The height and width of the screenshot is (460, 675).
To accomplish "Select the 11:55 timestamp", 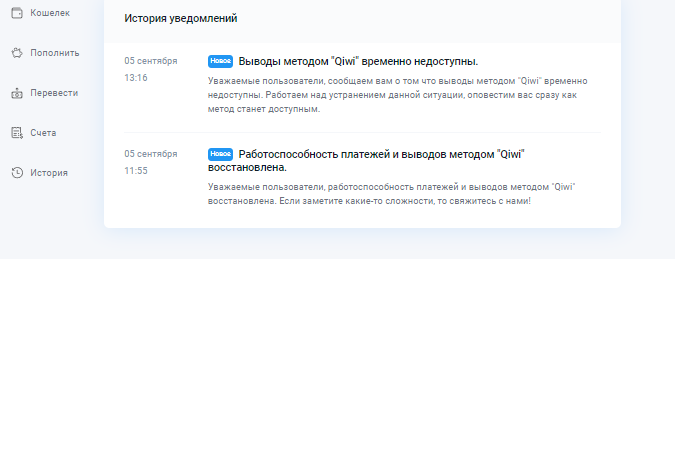I will pyautogui.click(x=136, y=171).
